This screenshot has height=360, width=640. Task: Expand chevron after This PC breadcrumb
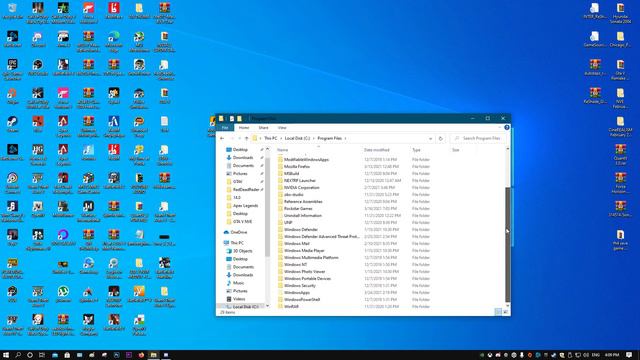point(281,139)
